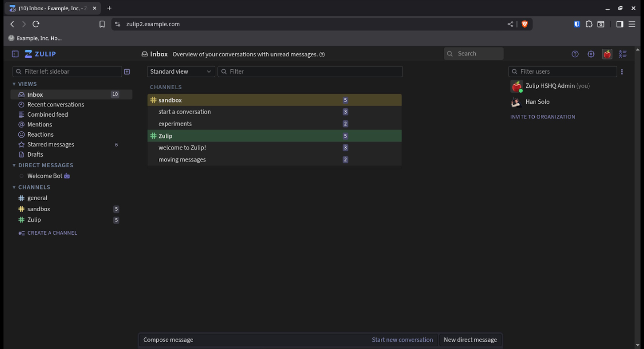Open the browser extensions puzzle icon
Screen dimensions: 644x349
point(589,24)
